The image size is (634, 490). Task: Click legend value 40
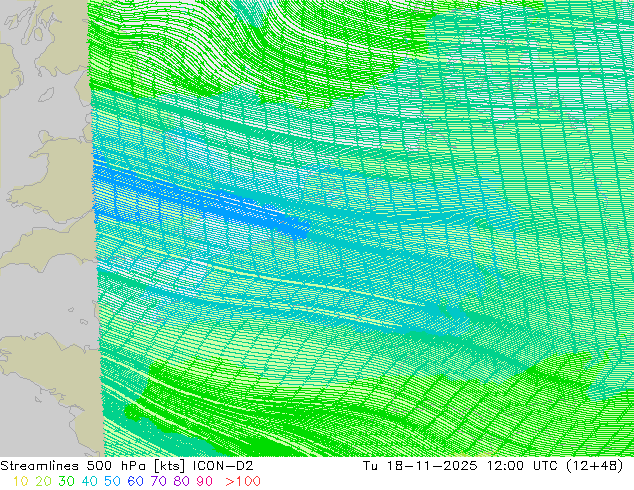tap(89, 481)
